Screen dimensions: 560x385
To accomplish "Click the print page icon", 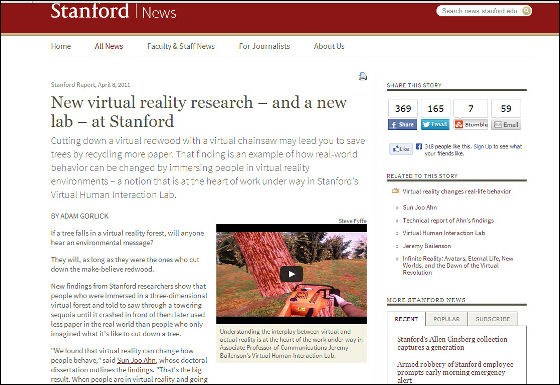I will click(x=363, y=76).
